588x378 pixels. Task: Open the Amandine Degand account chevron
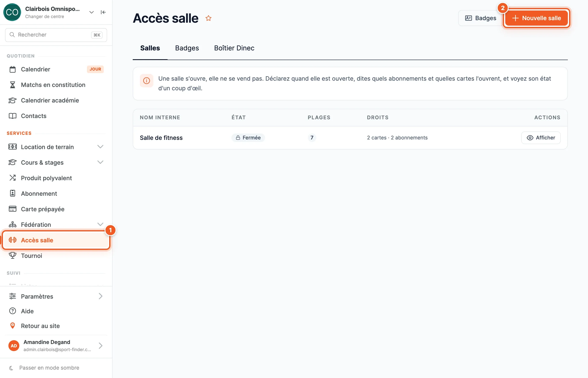(101, 346)
